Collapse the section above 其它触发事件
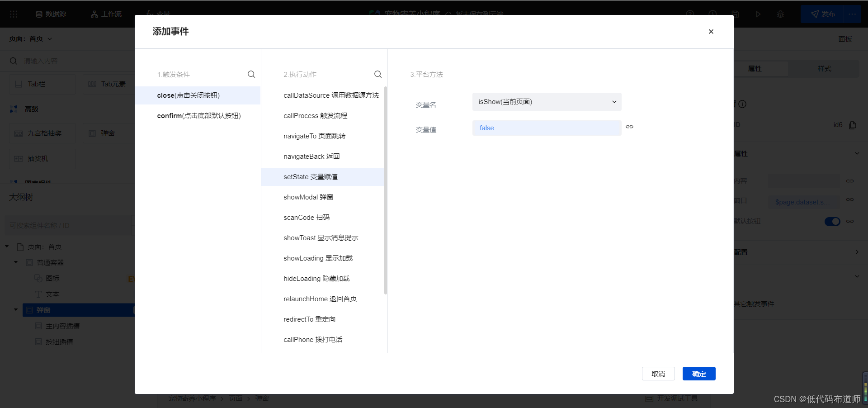 [857, 276]
